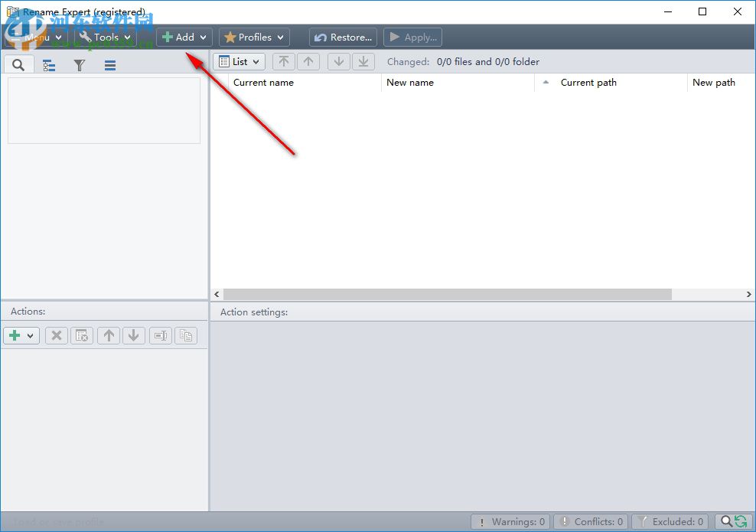Move selected file up one position
This screenshot has height=532, width=756.
pos(308,62)
